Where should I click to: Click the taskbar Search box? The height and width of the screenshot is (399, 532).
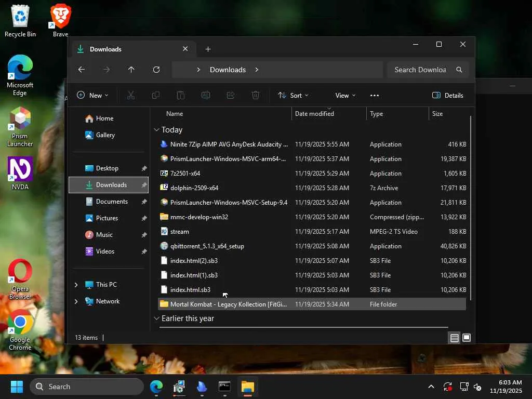87,387
